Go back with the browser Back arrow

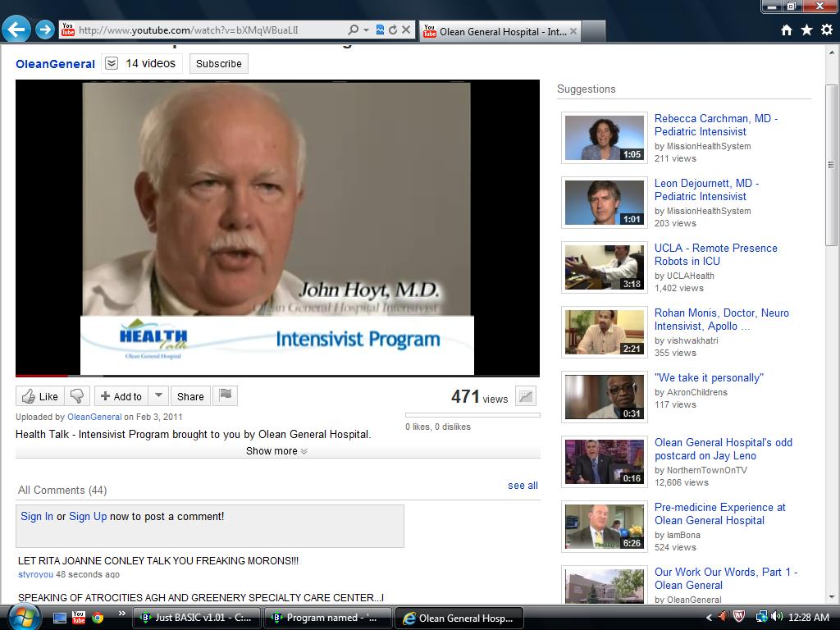click(16, 30)
